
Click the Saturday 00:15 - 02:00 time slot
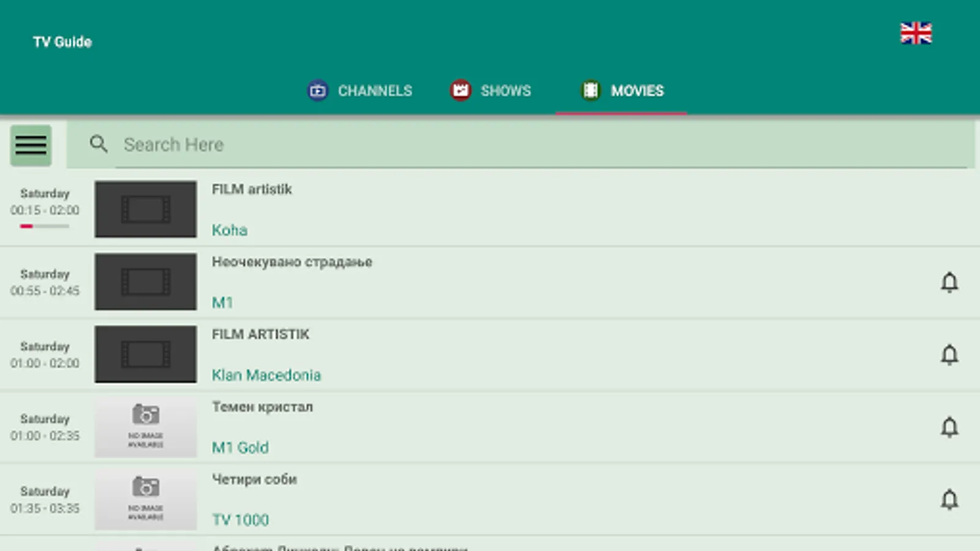[x=45, y=202]
